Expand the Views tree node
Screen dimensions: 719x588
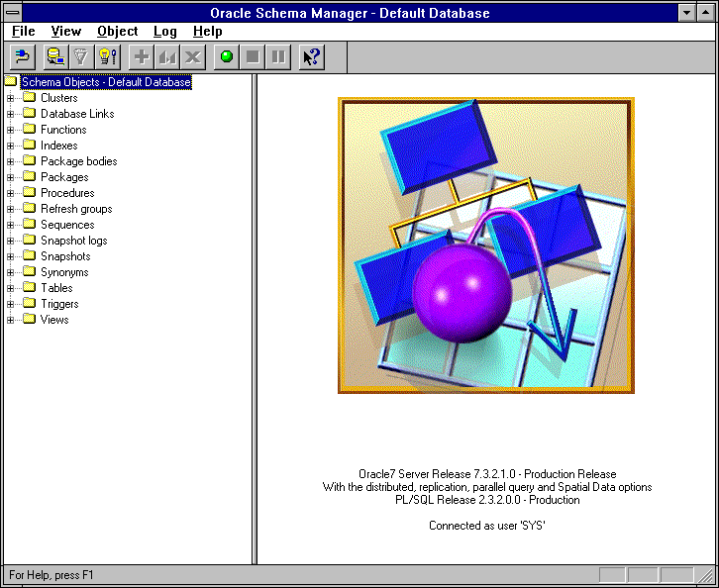11,320
